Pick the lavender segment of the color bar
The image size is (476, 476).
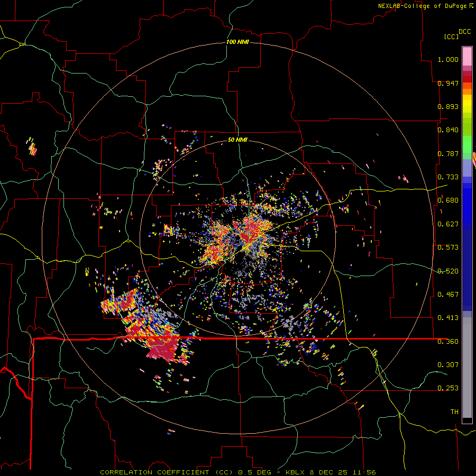pyautogui.click(x=467, y=169)
